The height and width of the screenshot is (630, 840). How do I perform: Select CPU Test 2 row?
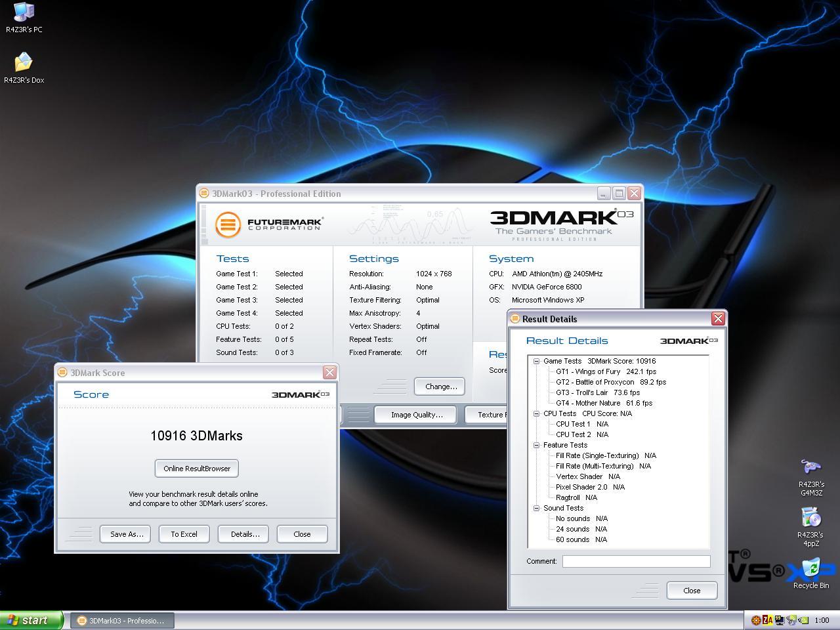pos(582,434)
